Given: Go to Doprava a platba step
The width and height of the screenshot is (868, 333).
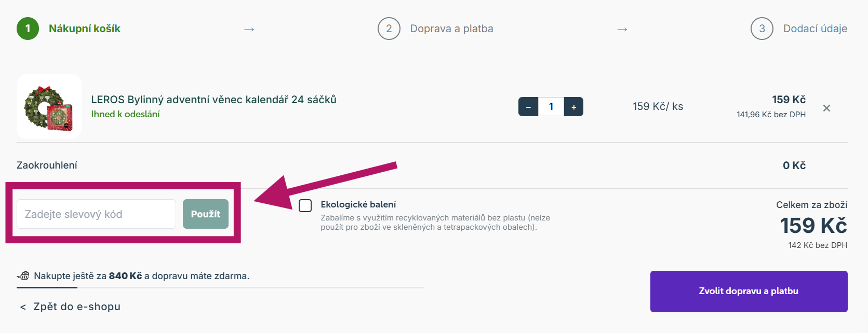Looking at the screenshot, I should coord(451,29).
